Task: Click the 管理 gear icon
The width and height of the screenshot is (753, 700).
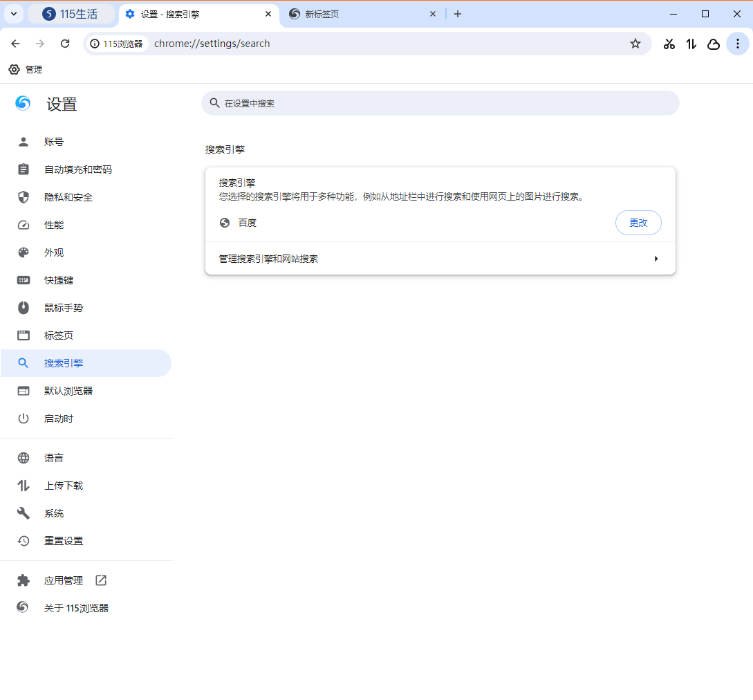Action: (14, 69)
